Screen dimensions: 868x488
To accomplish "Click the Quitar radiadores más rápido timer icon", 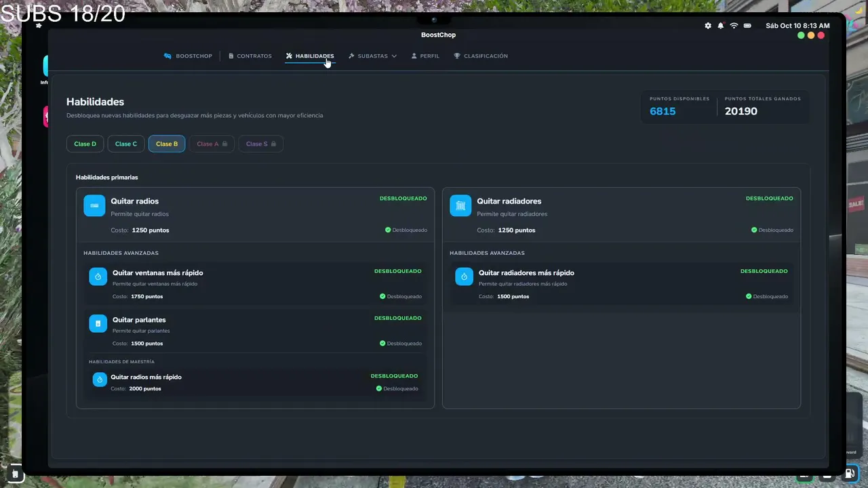I will (465, 277).
